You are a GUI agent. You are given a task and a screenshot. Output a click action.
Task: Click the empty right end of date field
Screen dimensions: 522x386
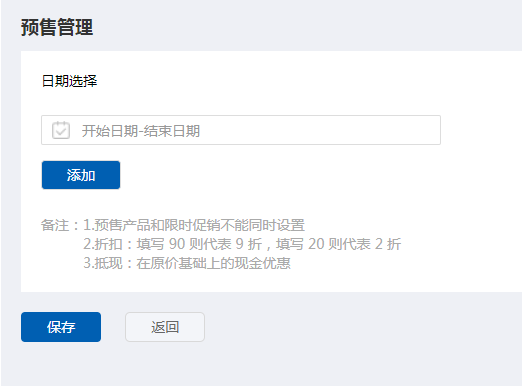(x=400, y=130)
